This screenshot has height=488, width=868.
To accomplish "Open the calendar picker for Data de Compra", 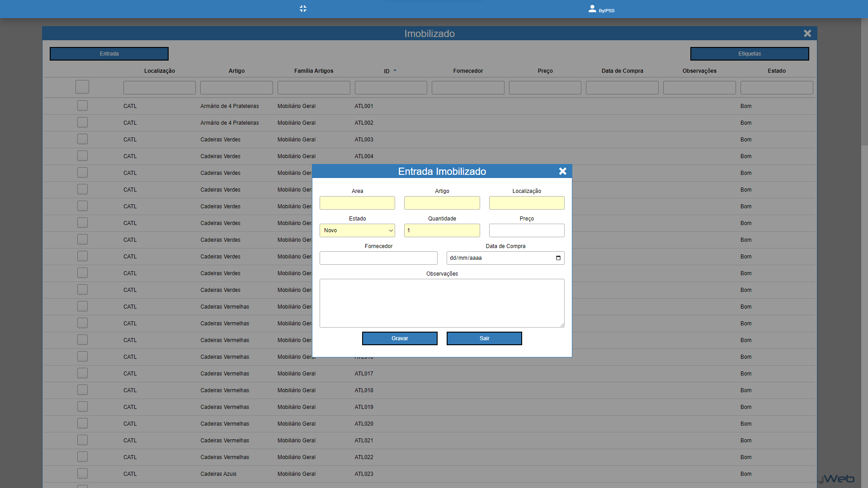I will tap(558, 258).
